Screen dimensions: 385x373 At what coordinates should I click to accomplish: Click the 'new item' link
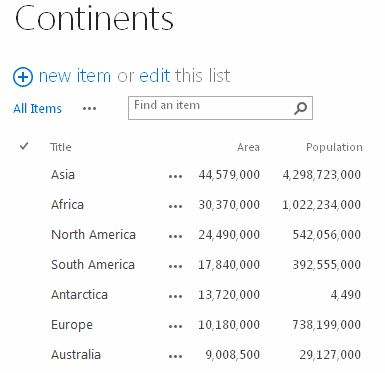click(75, 76)
